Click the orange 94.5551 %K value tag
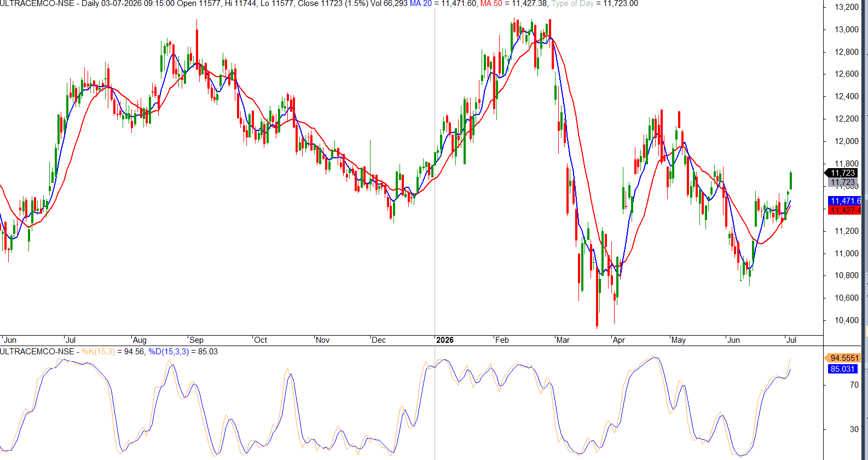Image resolution: width=868 pixels, height=460 pixels. point(843,358)
